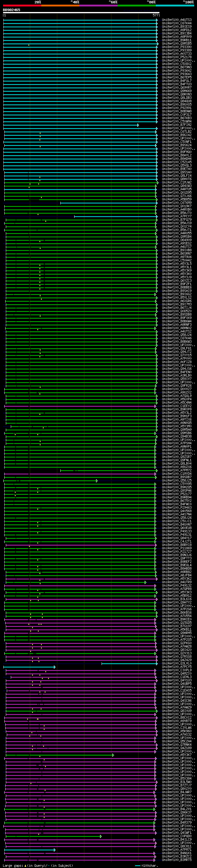The width and height of the screenshot is (197, 868).
Task: Select the UniRef100_P93389 label
Action: tap(176, 50)
